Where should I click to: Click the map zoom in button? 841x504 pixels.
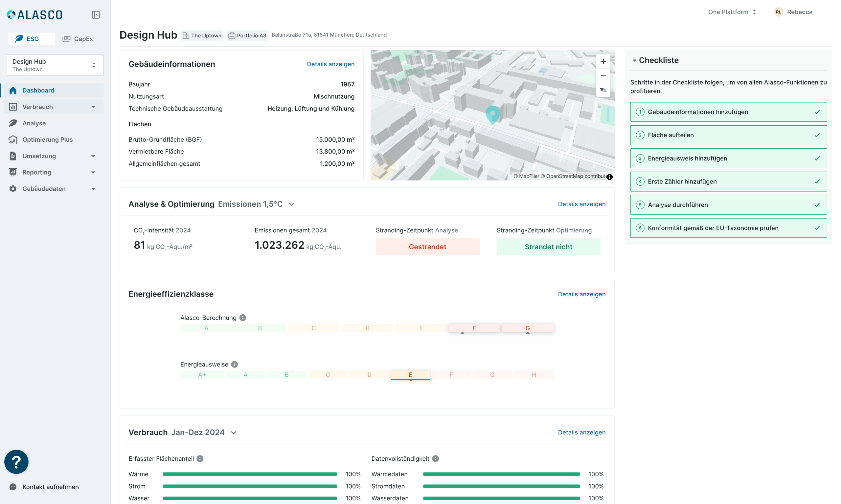click(x=603, y=61)
